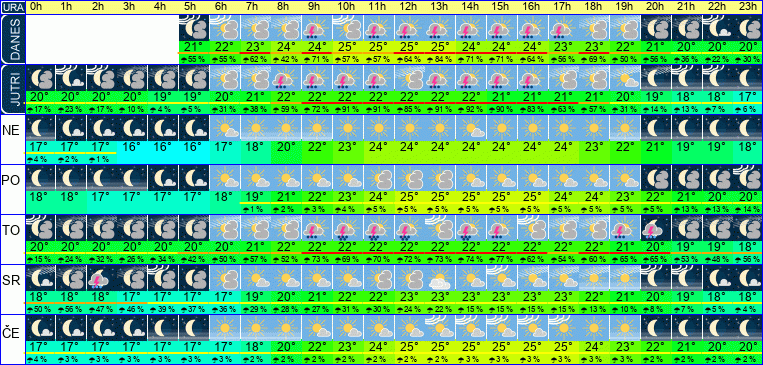The image size is (763, 365).
Task: Click the URA header cell
Action: 12,7
